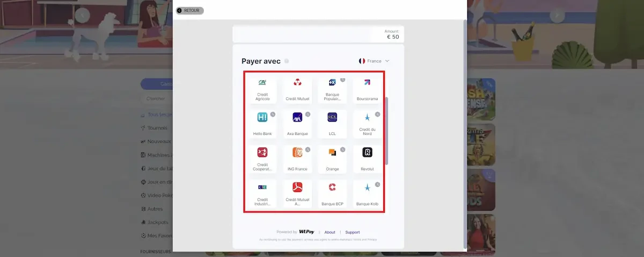Open the France country dropdown
644x257 pixels.
click(x=374, y=61)
